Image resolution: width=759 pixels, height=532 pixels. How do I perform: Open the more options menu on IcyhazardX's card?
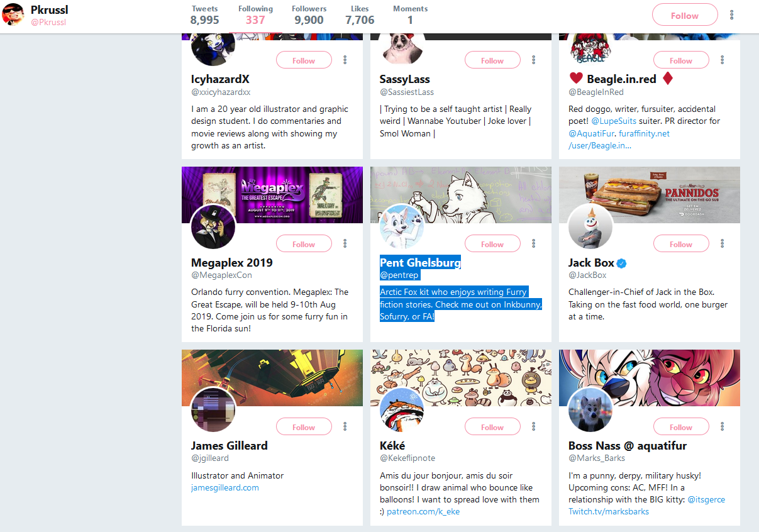pos(345,60)
